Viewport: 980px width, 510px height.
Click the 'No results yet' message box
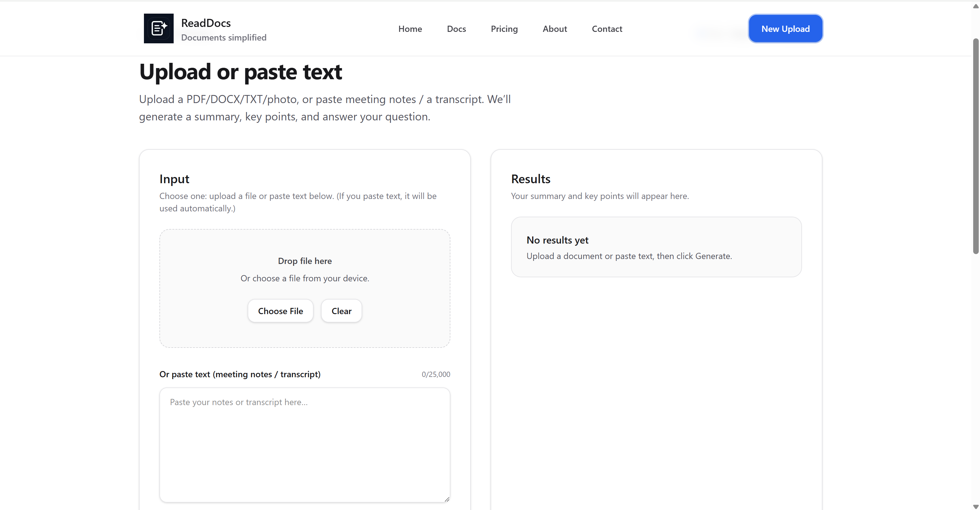pyautogui.click(x=656, y=247)
